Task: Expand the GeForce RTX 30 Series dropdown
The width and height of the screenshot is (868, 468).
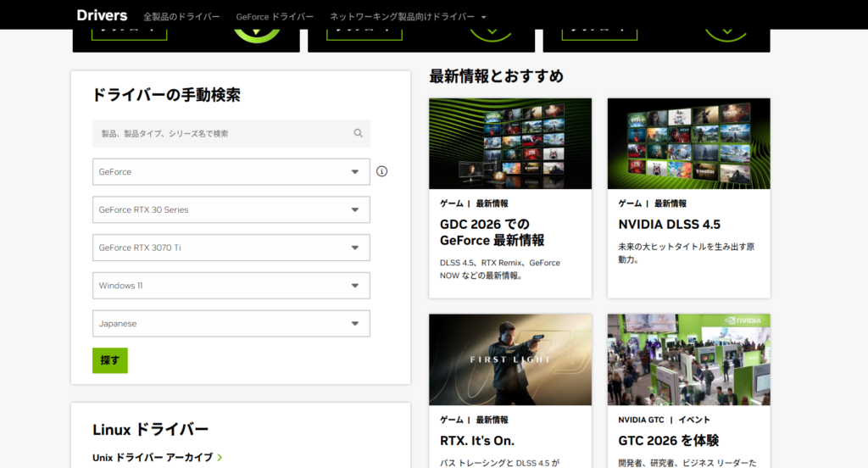Action: coord(231,209)
